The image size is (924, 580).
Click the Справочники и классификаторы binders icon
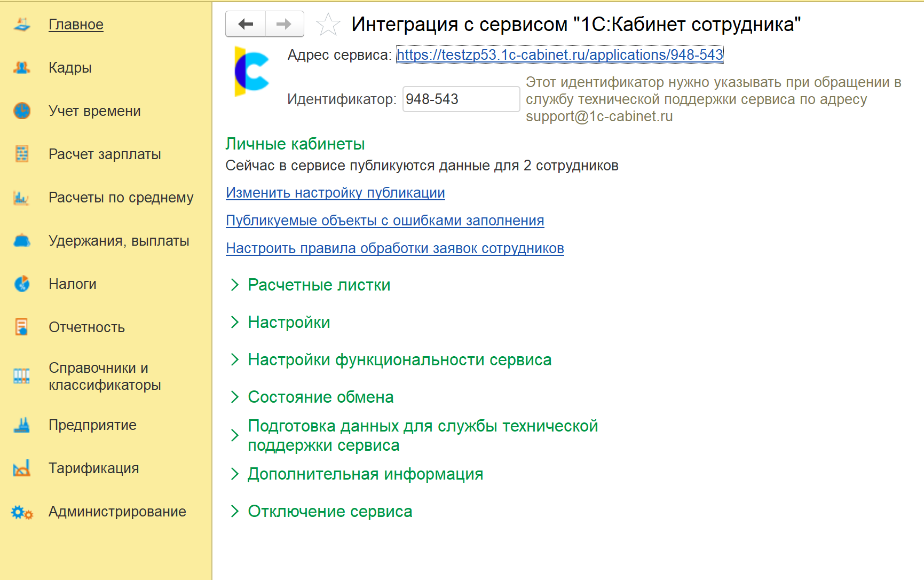(x=22, y=377)
